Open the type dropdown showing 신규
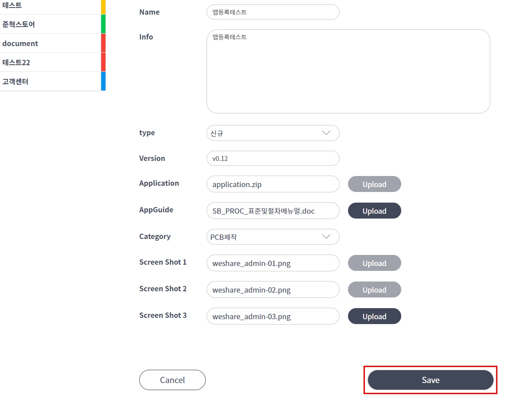This screenshot has height=399, width=532. coord(273,133)
